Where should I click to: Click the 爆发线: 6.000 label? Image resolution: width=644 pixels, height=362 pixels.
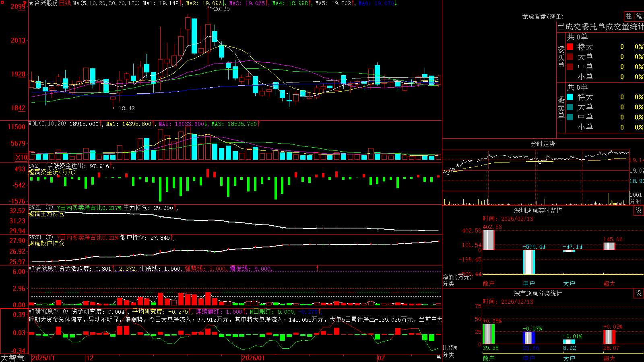(250, 268)
